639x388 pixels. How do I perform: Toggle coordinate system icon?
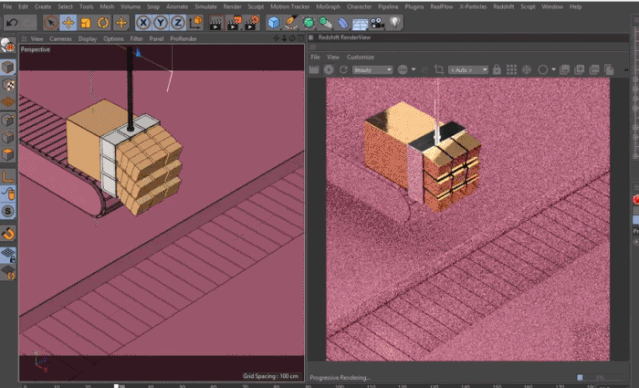coord(195,22)
